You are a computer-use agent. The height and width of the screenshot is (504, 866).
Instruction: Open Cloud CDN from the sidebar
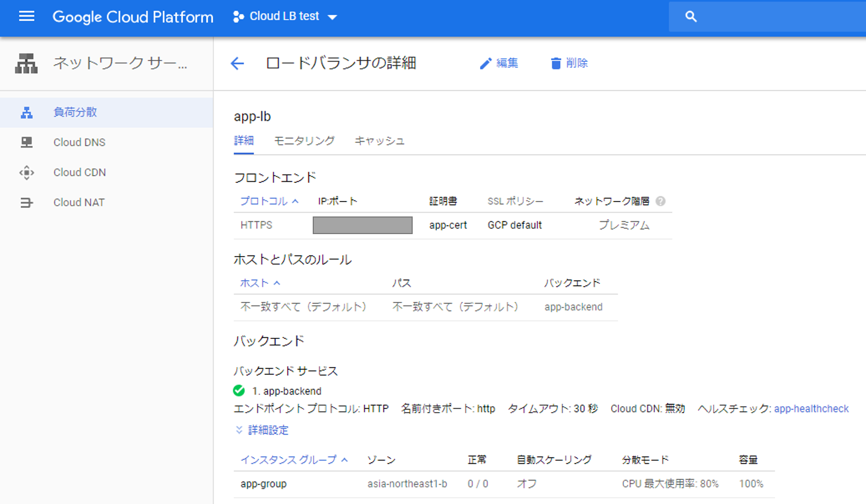click(80, 172)
